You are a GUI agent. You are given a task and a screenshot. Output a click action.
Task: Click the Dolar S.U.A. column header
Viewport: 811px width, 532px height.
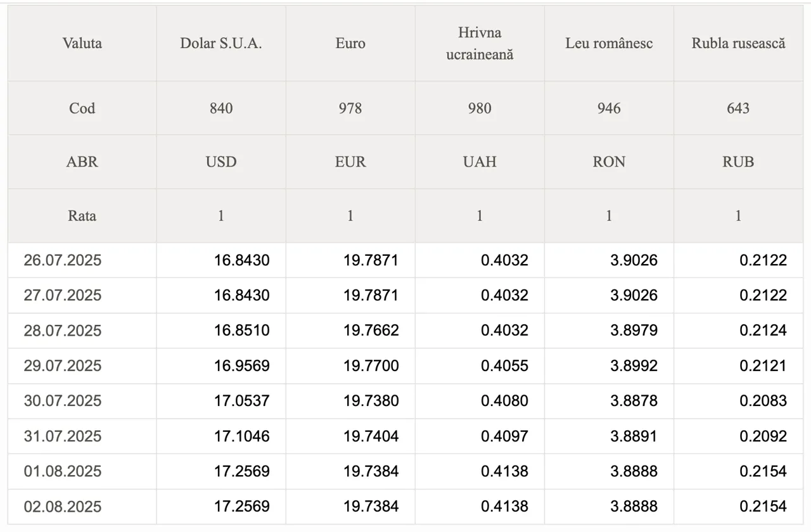[x=221, y=43]
